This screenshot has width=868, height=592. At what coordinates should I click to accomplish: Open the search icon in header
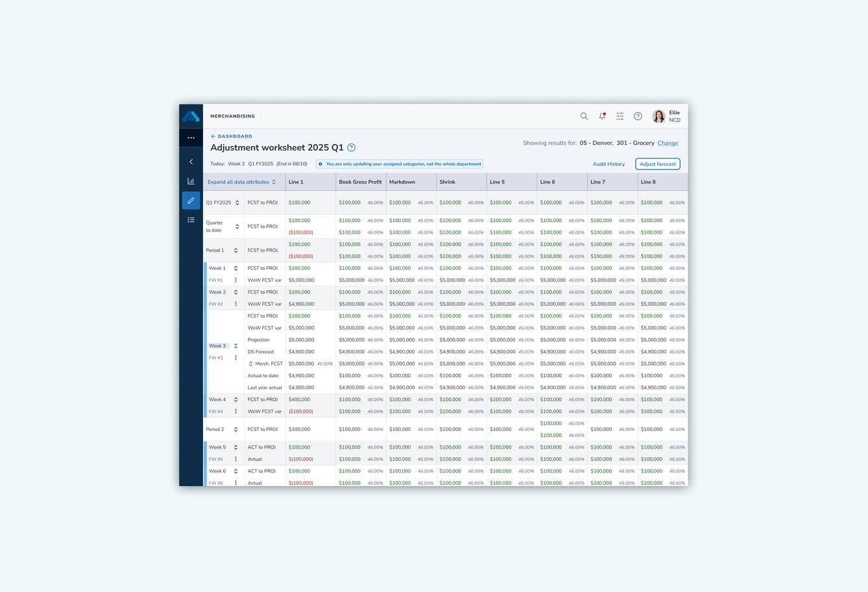(x=584, y=116)
